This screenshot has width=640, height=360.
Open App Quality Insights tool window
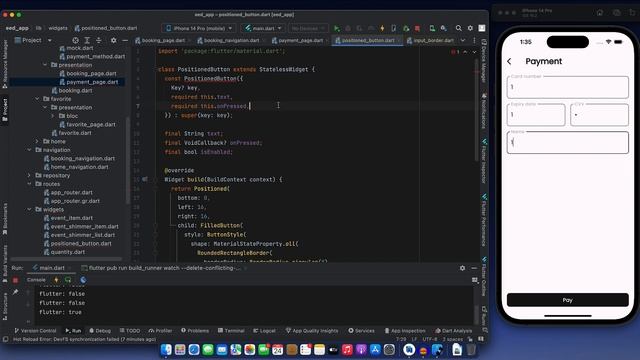tap(312, 331)
